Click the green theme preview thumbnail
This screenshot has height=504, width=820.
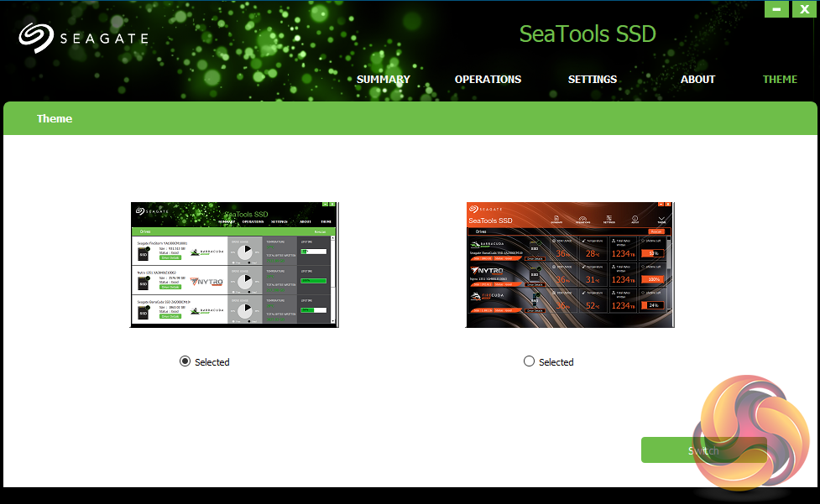234,265
